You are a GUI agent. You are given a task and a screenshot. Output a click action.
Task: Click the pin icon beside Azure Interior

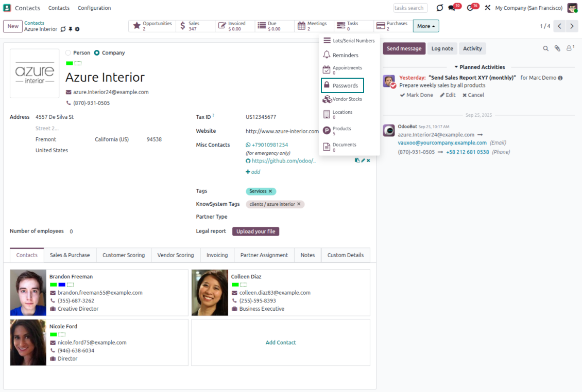point(71,29)
